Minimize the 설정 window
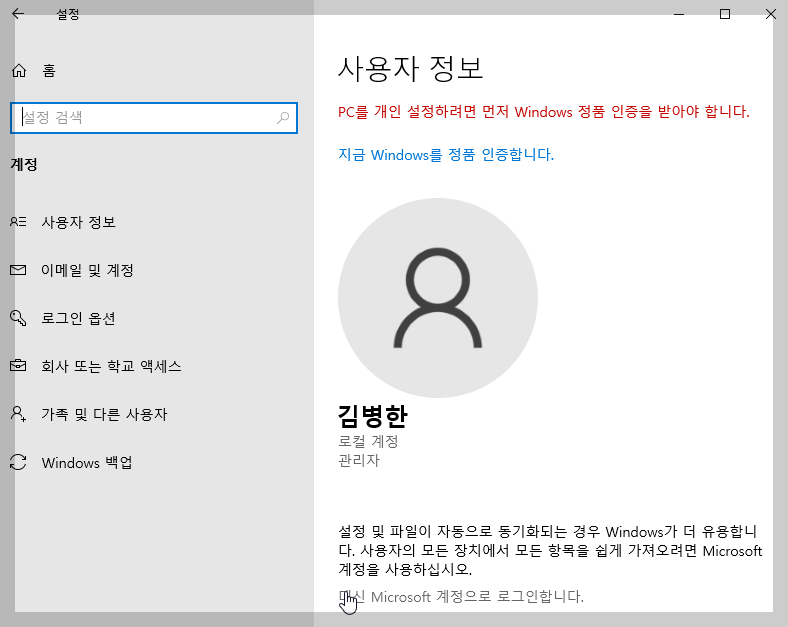 (x=679, y=14)
